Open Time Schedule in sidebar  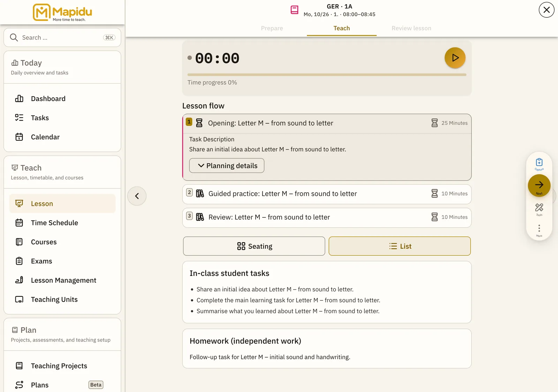pyautogui.click(x=62, y=223)
